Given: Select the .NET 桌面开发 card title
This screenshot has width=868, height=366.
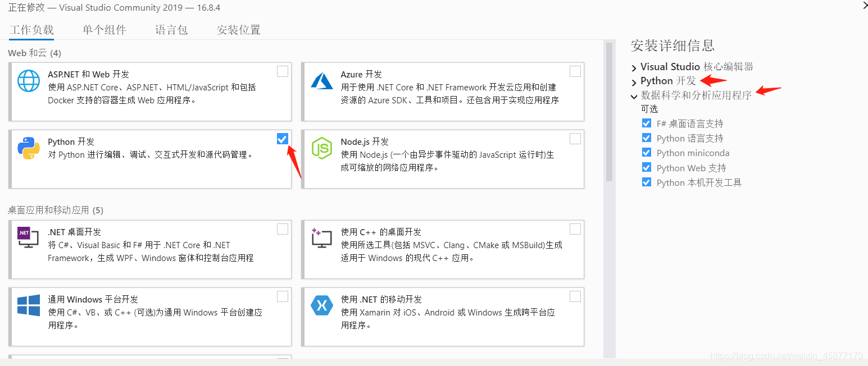Looking at the screenshot, I should click(x=74, y=232).
